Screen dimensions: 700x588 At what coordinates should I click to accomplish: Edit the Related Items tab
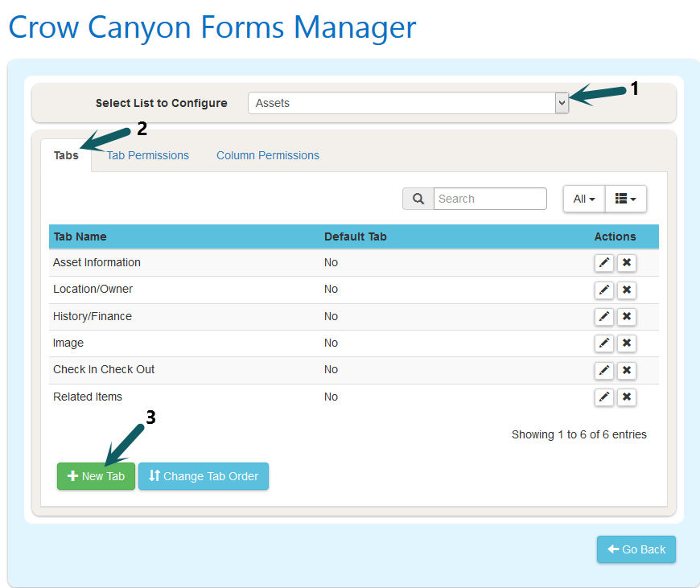[x=603, y=397]
